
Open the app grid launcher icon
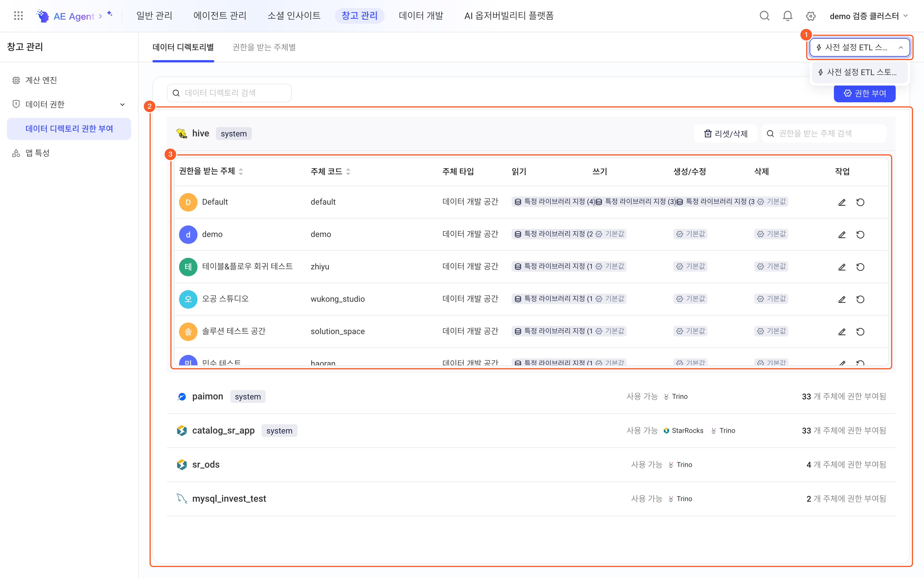point(18,16)
